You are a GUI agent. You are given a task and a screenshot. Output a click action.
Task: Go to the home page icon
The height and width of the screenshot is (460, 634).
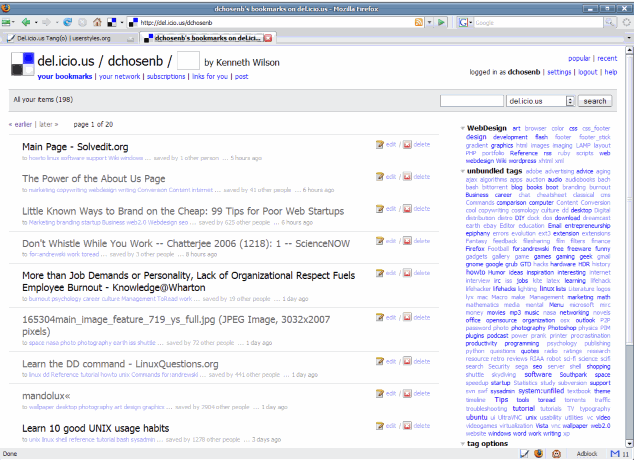pyautogui.click(x=97, y=22)
